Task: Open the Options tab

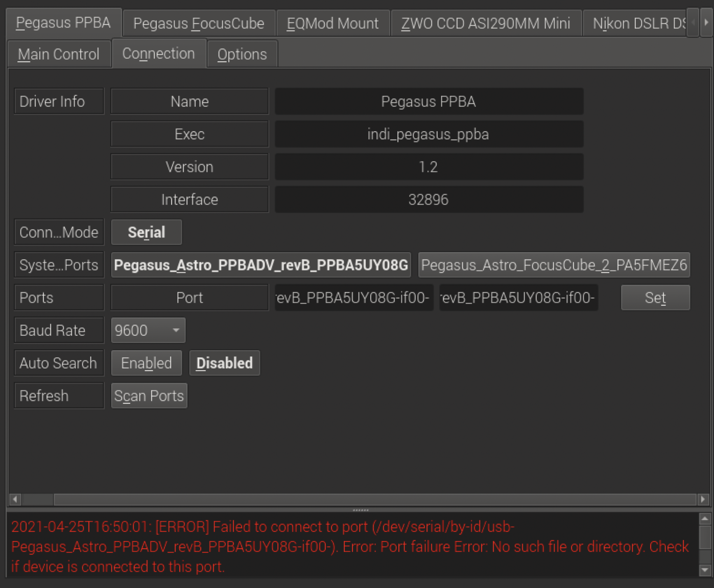Action: [x=242, y=54]
